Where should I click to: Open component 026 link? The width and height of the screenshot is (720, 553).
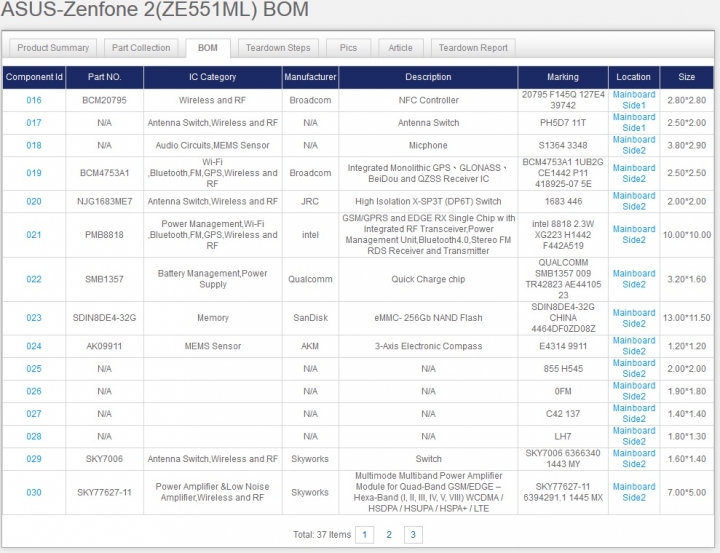tap(34, 391)
